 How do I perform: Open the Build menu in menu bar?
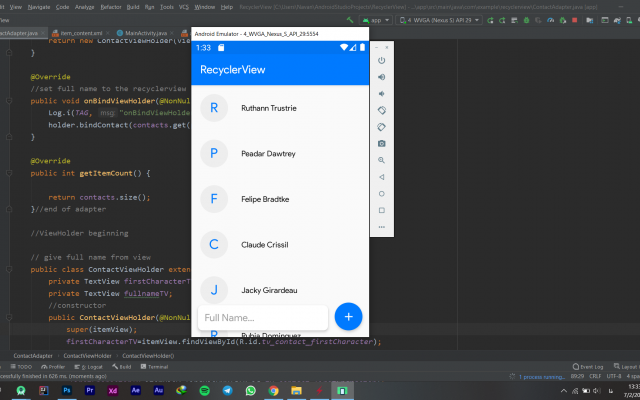pos(133,7)
